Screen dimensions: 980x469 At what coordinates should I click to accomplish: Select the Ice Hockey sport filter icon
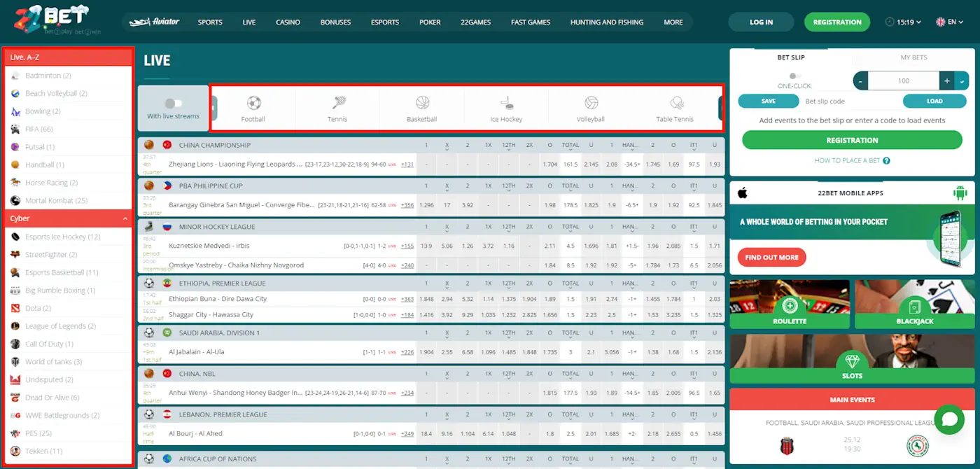click(x=506, y=104)
